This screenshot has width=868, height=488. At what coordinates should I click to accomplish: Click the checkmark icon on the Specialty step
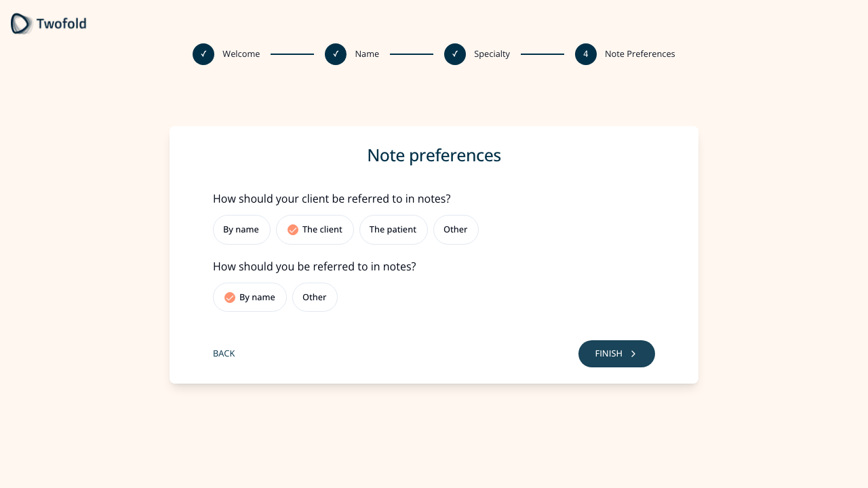(x=454, y=54)
